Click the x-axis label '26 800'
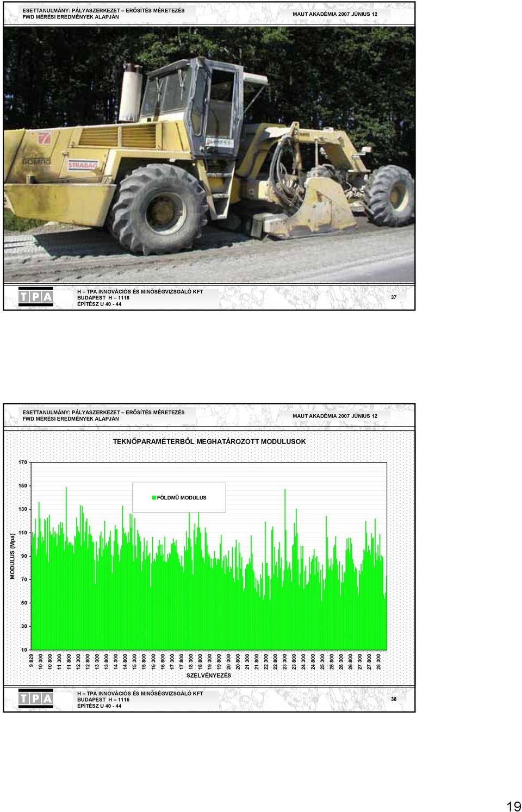522x812 pixels. [351, 661]
